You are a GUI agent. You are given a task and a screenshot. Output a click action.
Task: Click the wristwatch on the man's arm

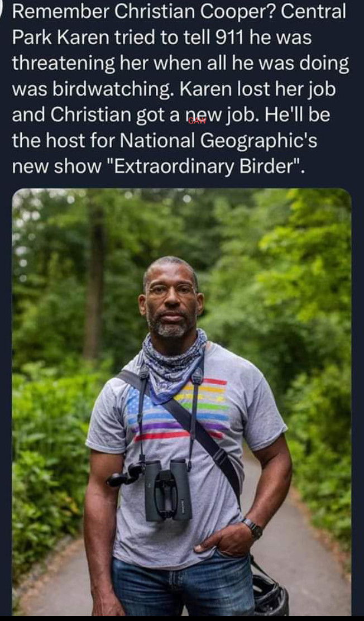click(253, 528)
